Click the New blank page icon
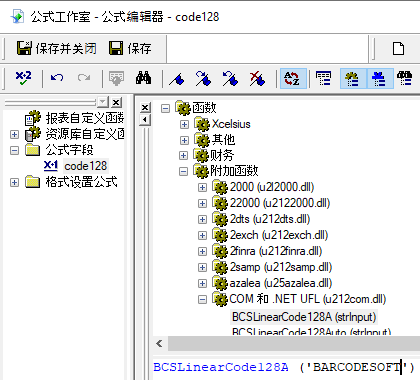 (x=398, y=48)
